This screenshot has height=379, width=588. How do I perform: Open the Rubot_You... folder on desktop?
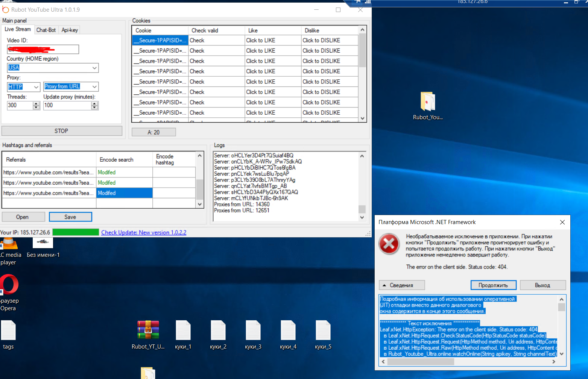pyautogui.click(x=428, y=102)
